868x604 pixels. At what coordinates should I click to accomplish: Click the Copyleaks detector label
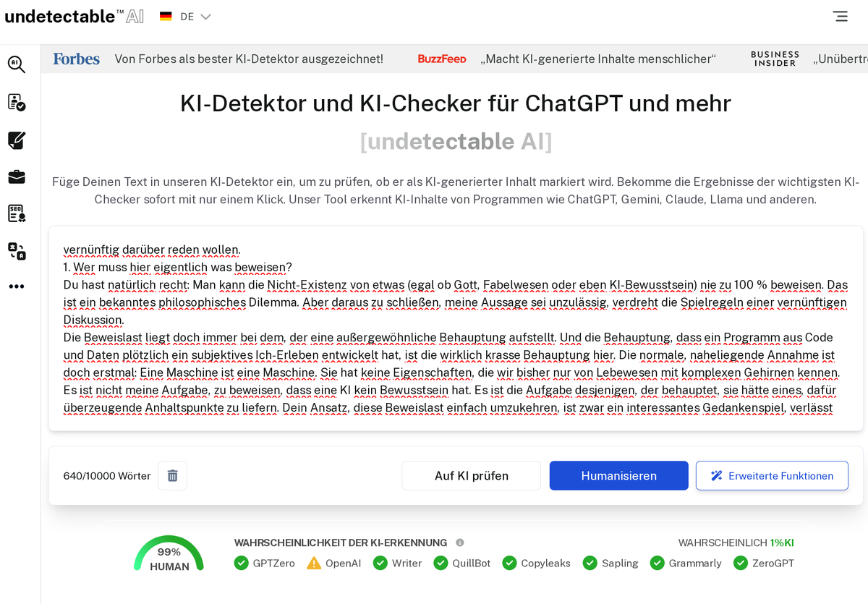coord(545,563)
